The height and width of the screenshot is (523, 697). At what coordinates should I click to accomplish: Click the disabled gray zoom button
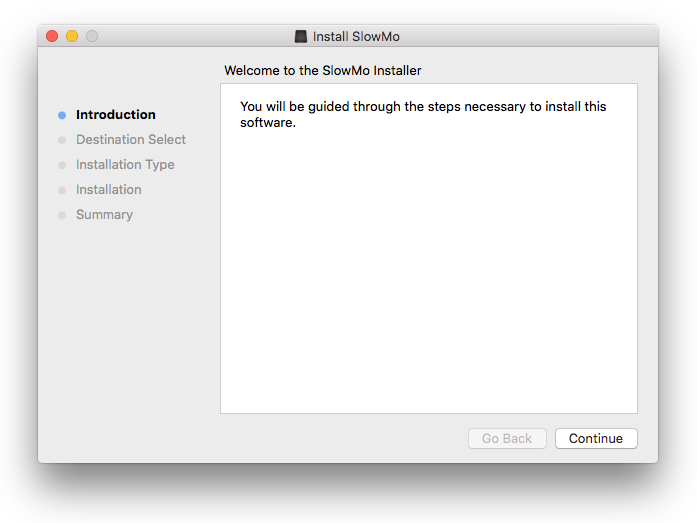(x=92, y=37)
